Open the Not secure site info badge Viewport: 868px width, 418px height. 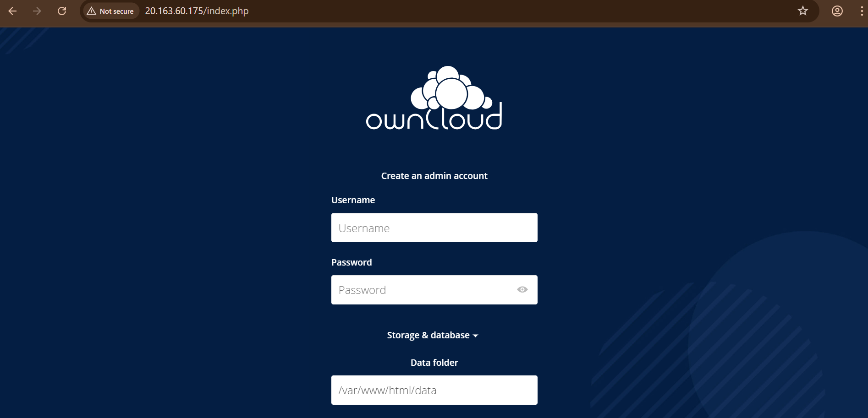tap(110, 11)
